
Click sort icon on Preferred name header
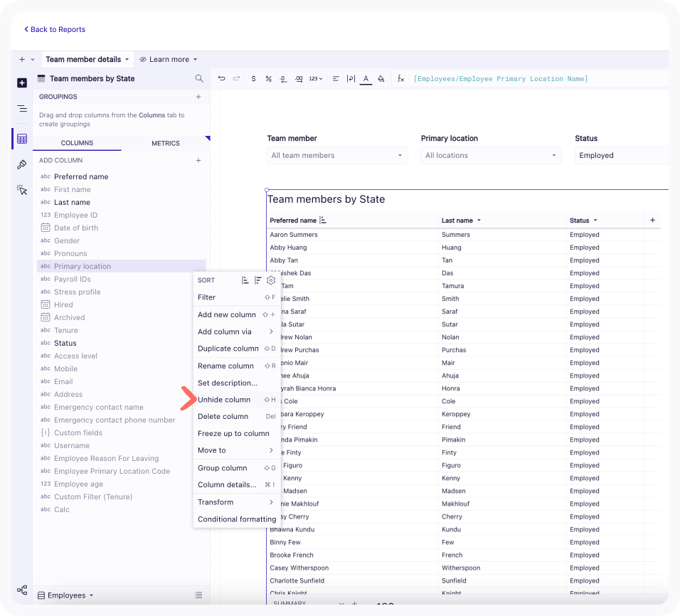pyautogui.click(x=323, y=221)
